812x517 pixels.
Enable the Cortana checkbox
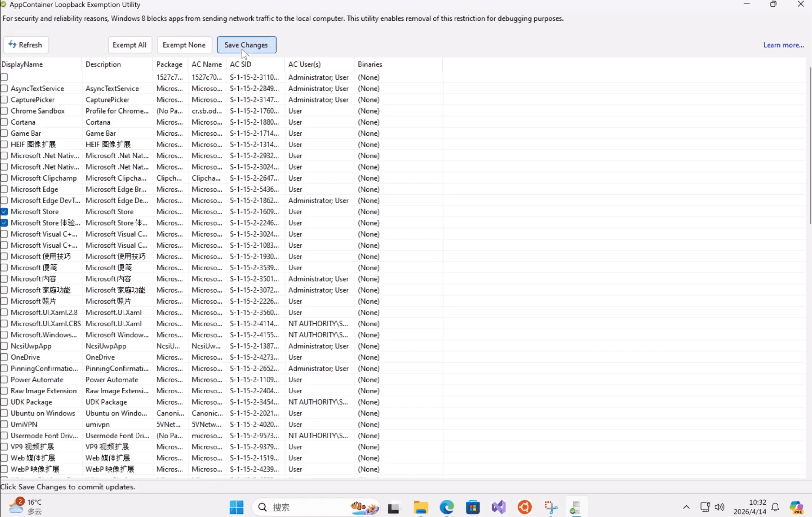pyautogui.click(x=4, y=122)
